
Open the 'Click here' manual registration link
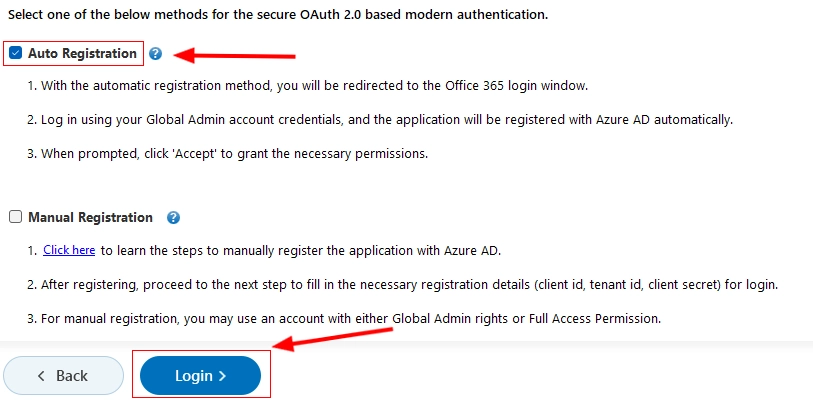69,250
